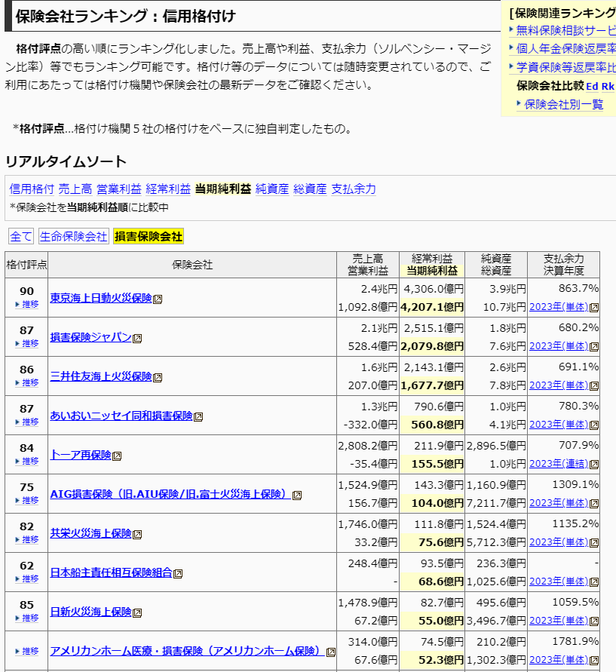Open 無料保険相談サービス sidebar link
616x672 pixels.
[565, 30]
